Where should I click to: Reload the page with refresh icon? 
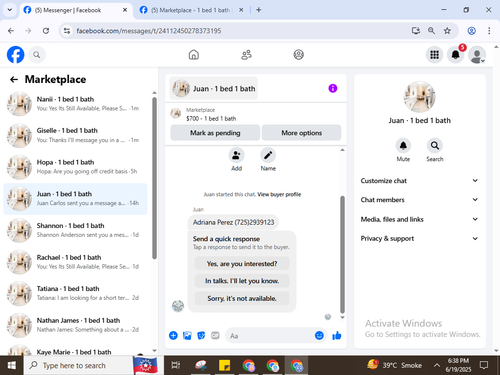(x=46, y=31)
